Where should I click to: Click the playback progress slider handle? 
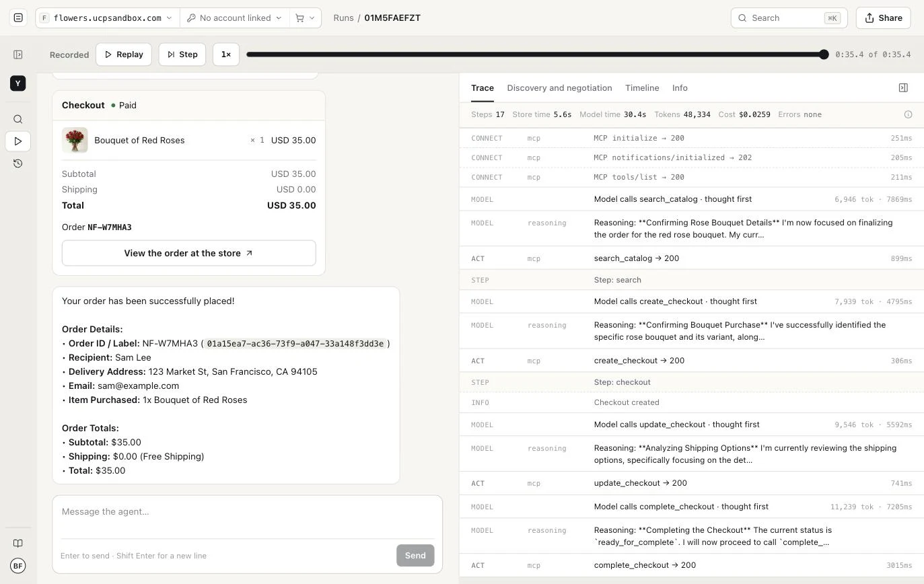pos(824,54)
